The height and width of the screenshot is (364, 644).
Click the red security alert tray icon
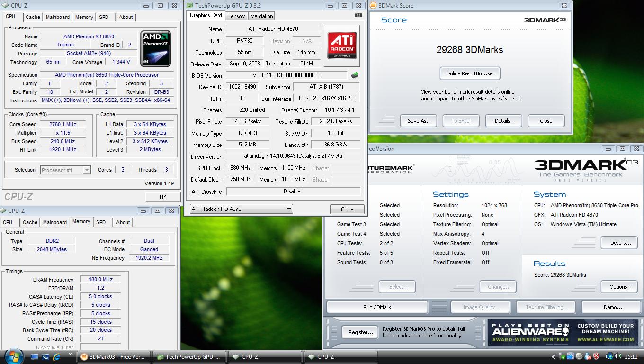(597, 357)
